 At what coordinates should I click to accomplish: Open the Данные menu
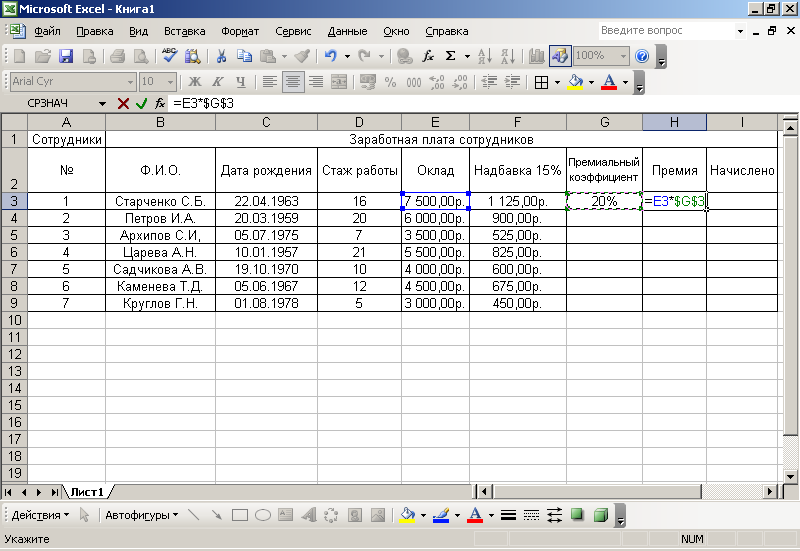click(347, 31)
